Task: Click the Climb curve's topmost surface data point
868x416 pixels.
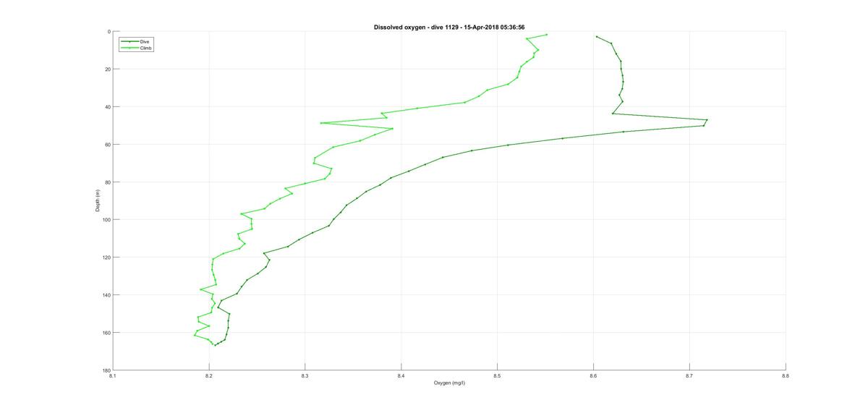Action: coord(546,35)
